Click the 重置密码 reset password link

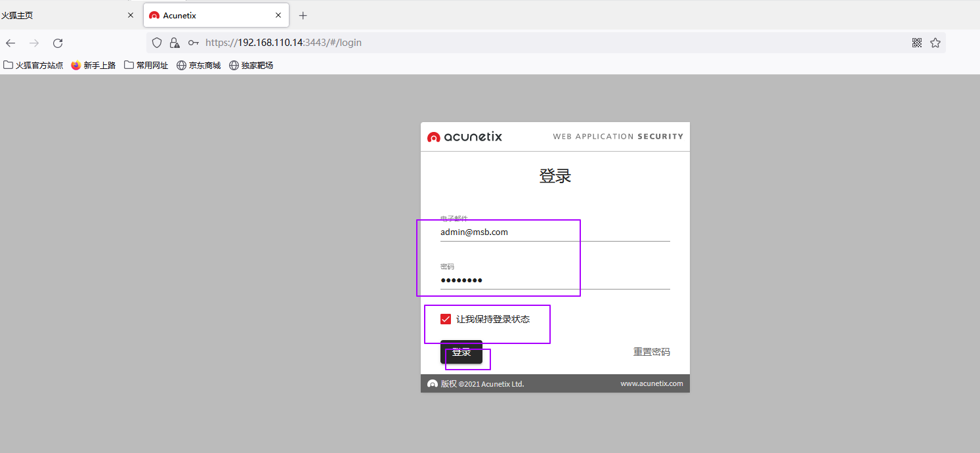click(x=651, y=352)
